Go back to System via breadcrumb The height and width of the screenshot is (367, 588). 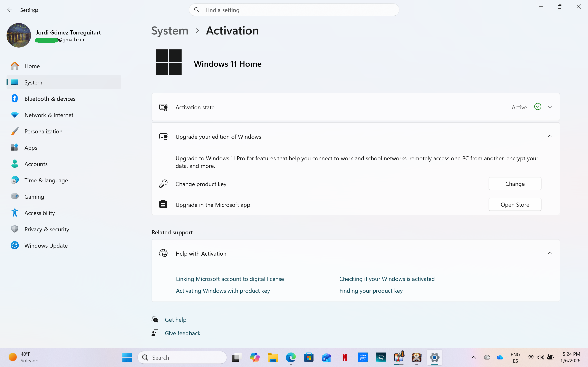[x=170, y=31]
